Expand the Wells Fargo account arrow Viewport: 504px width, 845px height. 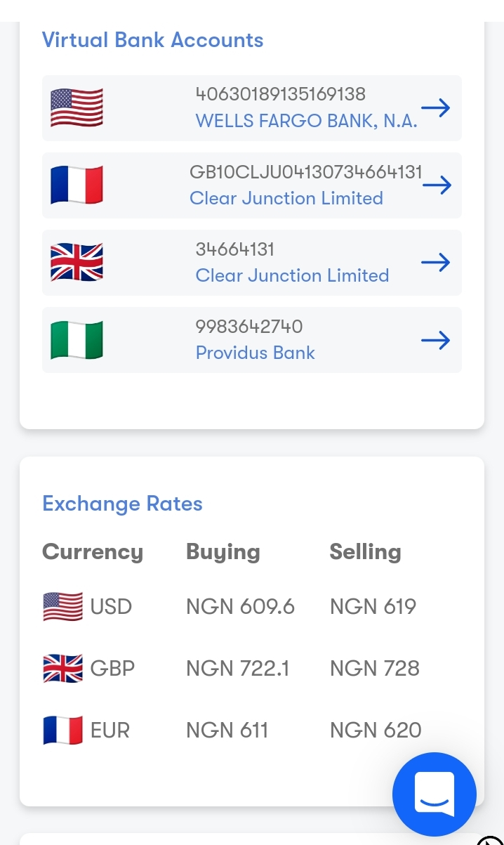click(436, 107)
